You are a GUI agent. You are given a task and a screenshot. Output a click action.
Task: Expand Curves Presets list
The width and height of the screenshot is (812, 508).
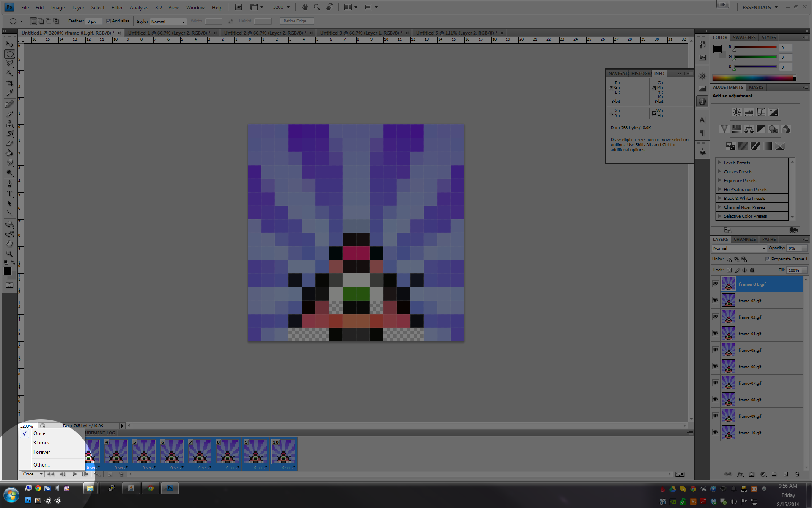pyautogui.click(x=719, y=171)
